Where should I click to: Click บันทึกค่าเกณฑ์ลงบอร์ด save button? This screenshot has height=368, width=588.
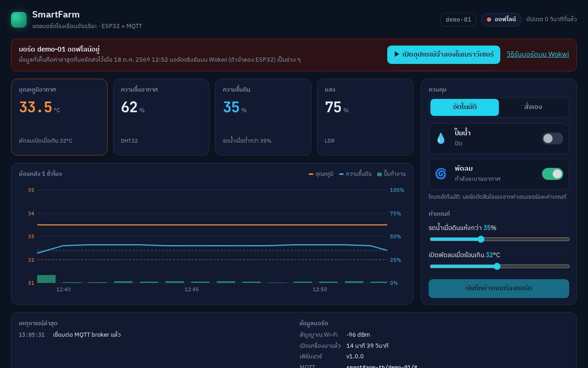click(x=499, y=288)
